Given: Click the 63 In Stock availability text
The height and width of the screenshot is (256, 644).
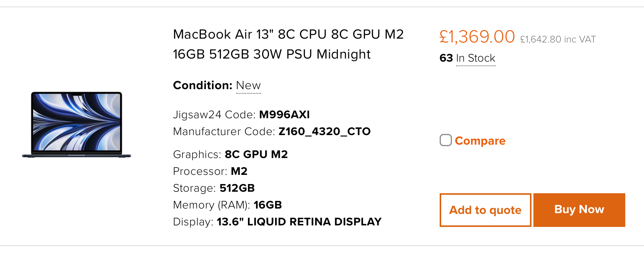Looking at the screenshot, I should [467, 58].
